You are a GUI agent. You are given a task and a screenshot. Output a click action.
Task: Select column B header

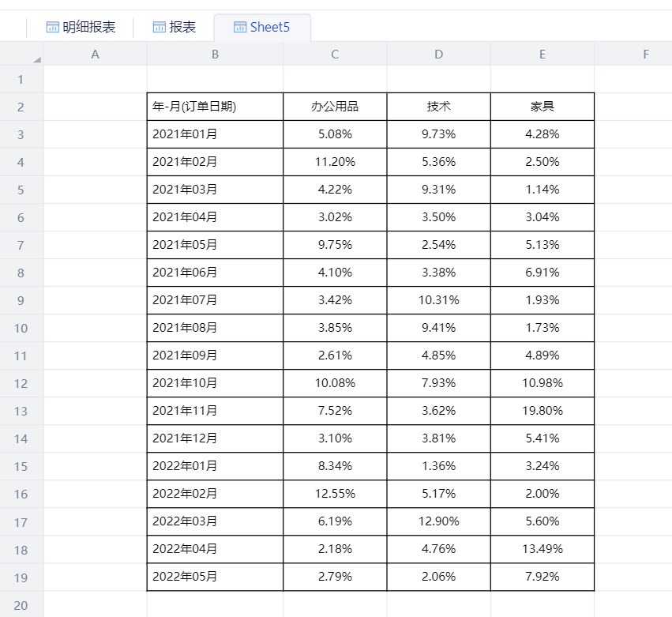(215, 55)
